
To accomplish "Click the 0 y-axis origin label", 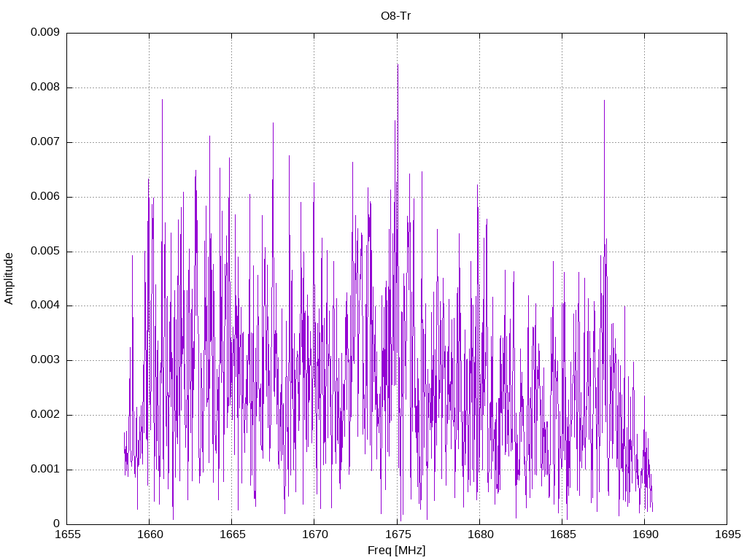I will coord(57,524).
